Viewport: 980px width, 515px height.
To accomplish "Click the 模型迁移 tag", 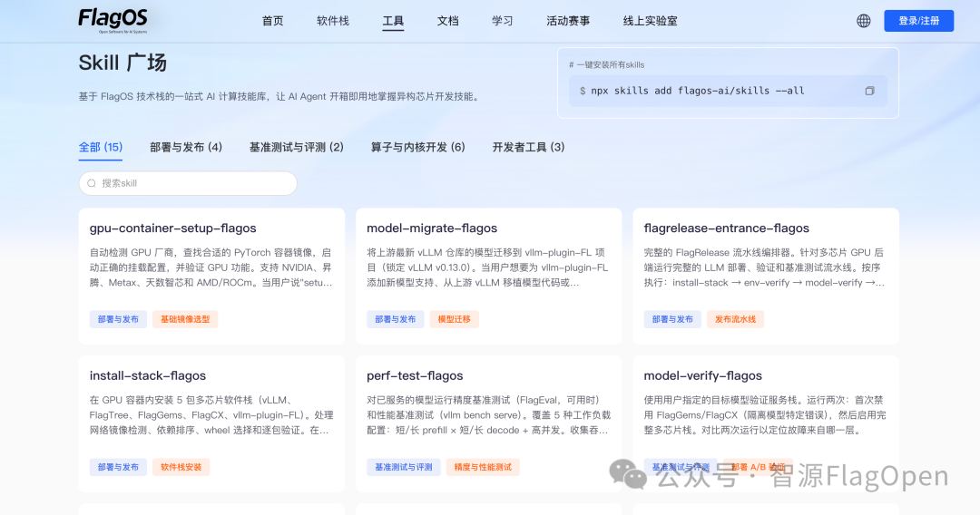I will (454, 319).
